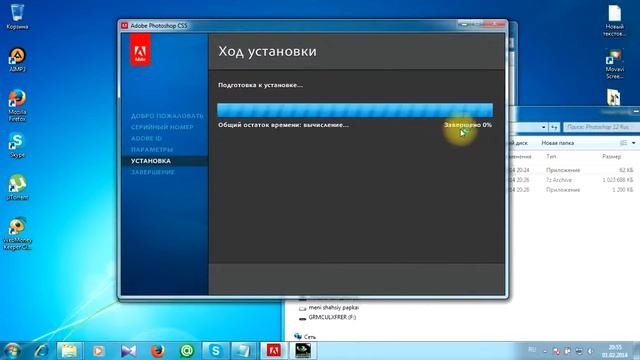Open the green @ agent taskbar icon
Viewport: 640px width, 360px height.
click(187, 351)
